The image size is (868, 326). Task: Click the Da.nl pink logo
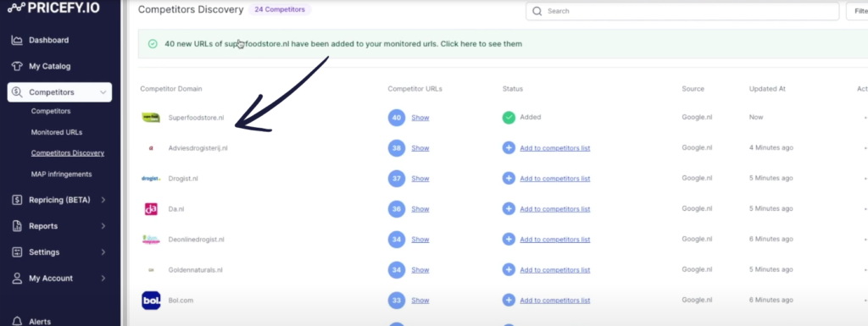(x=151, y=209)
